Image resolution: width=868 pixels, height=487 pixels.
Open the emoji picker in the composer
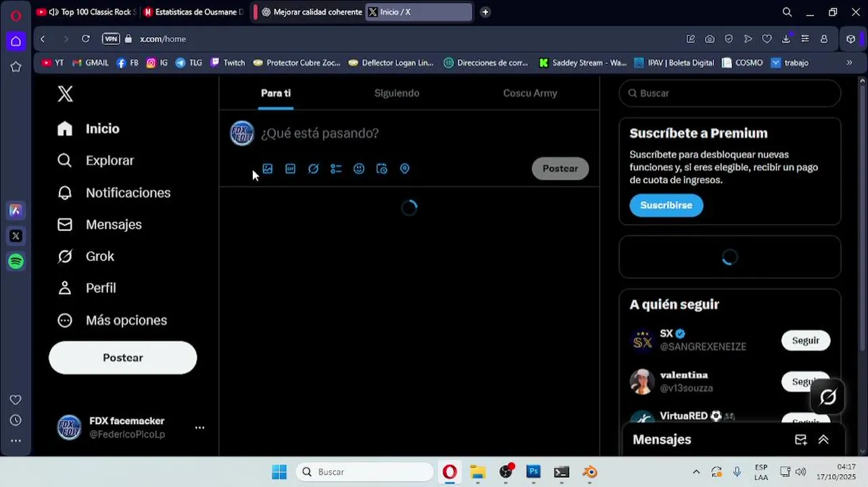(x=359, y=169)
